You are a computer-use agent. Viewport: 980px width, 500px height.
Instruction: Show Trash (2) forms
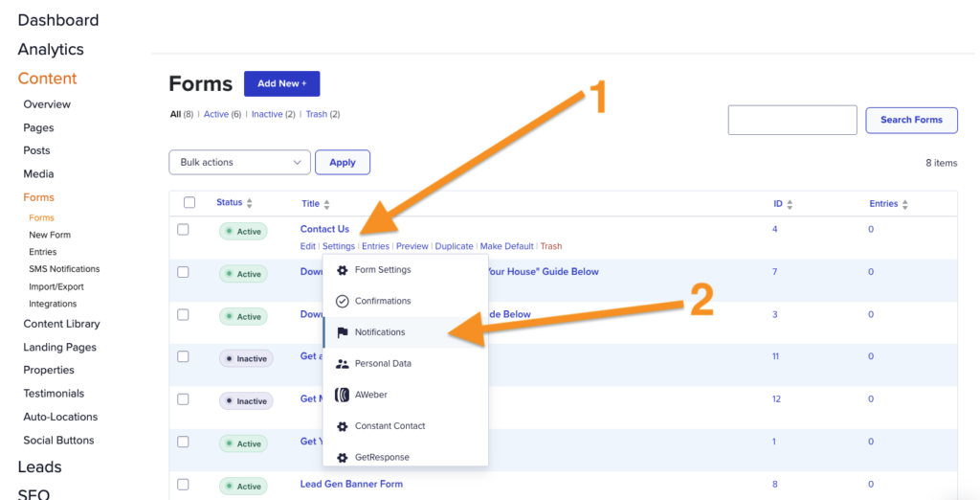[x=323, y=115]
